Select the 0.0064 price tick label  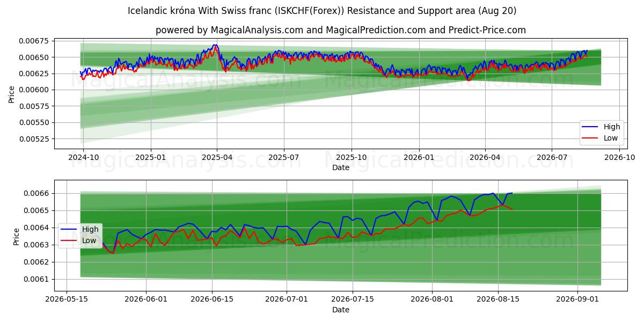pos(35,228)
